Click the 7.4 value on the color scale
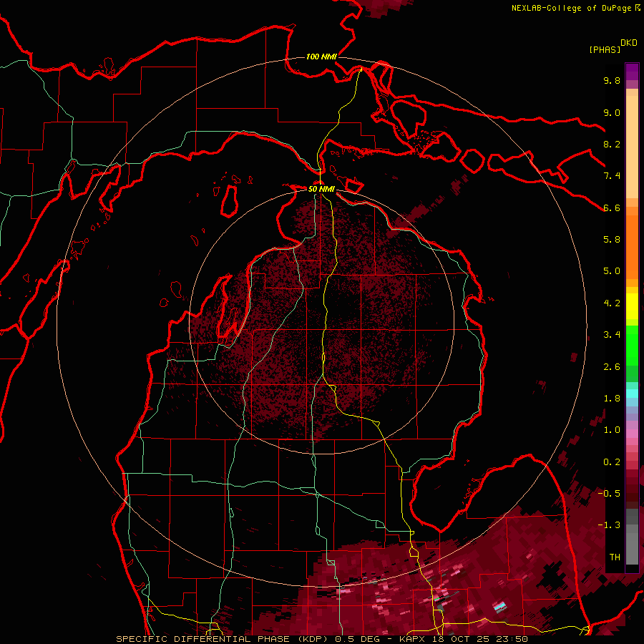The width and height of the screenshot is (644, 644). tap(612, 176)
